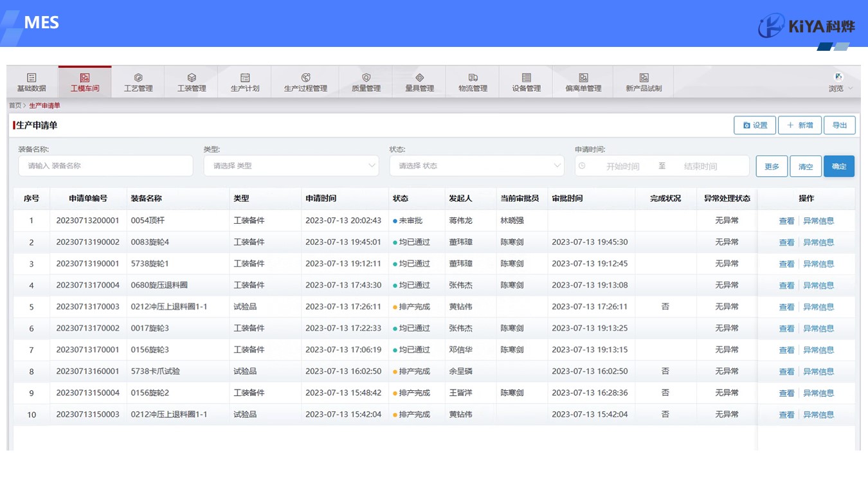Open the 工装管理 module icon
This screenshot has height=488, width=868.
pos(192,78)
